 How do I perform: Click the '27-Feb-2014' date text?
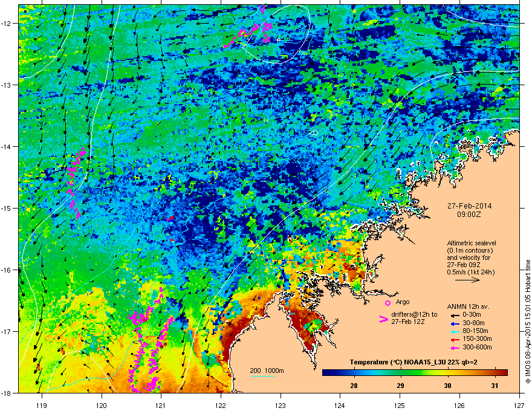pyautogui.click(x=469, y=206)
